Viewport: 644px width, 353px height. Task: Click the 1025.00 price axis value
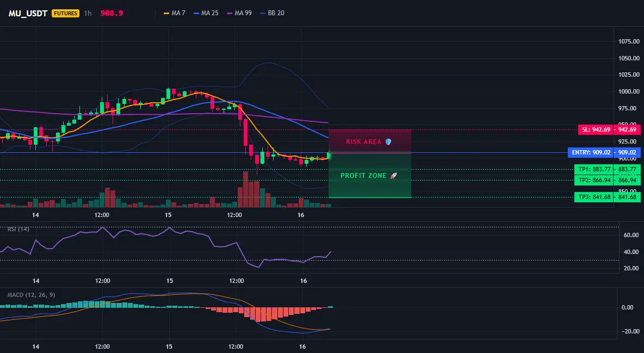629,75
